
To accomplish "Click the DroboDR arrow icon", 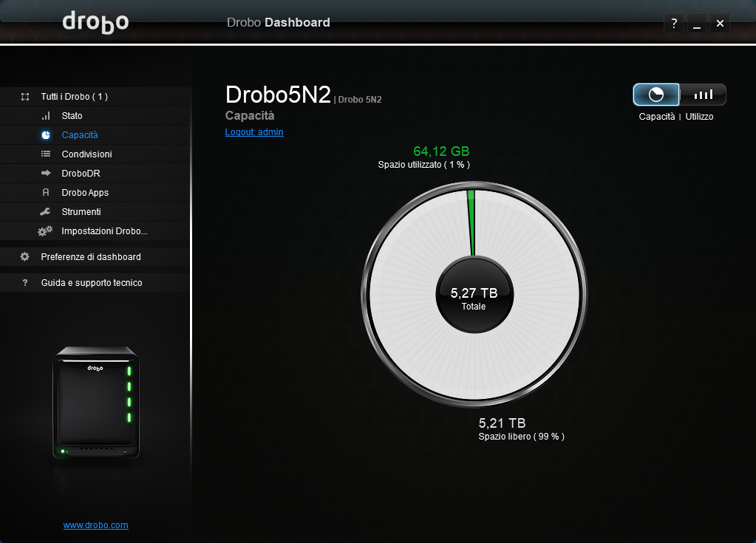I will point(46,174).
